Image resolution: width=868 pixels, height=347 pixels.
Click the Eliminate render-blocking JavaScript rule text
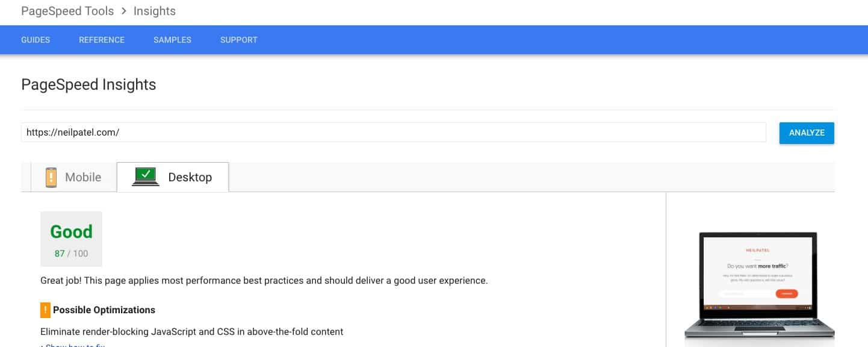pyautogui.click(x=192, y=331)
